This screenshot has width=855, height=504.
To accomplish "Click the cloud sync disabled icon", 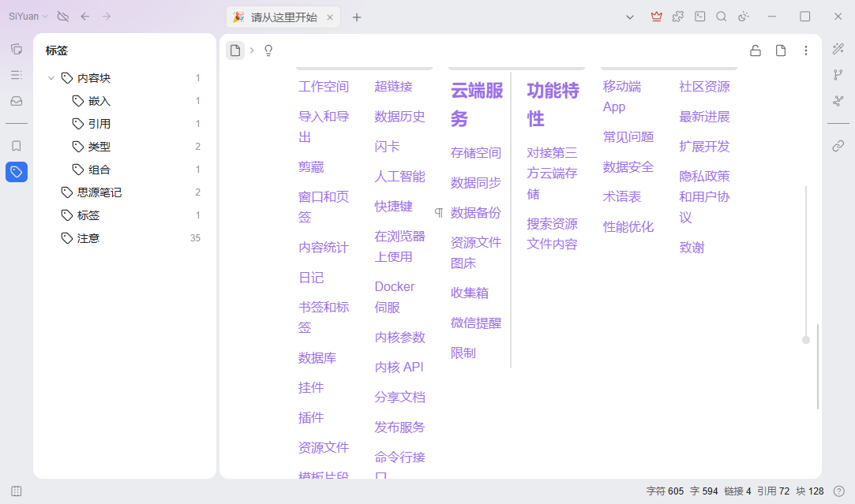I will coord(62,17).
